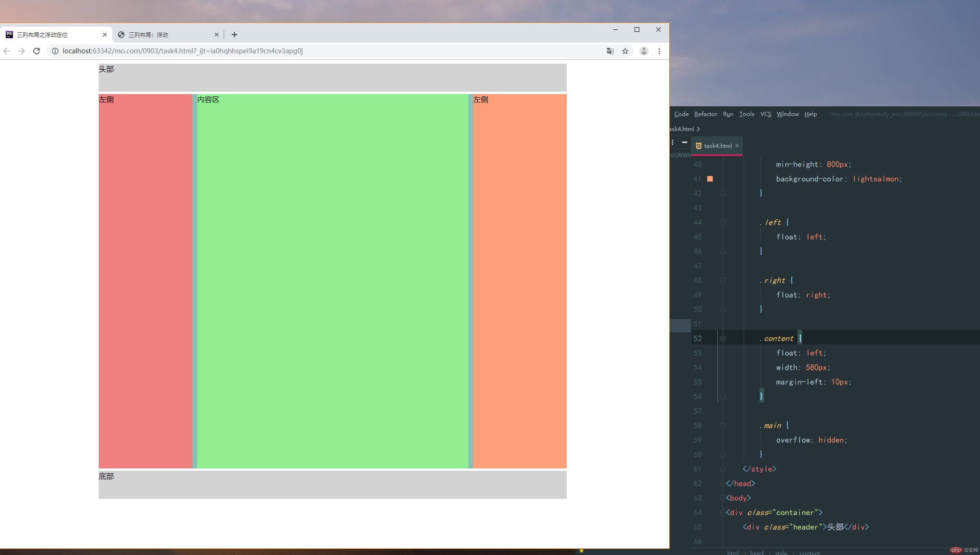Select the 三列布局之浮动定位 tab
980x555 pixels.
click(x=56, y=35)
